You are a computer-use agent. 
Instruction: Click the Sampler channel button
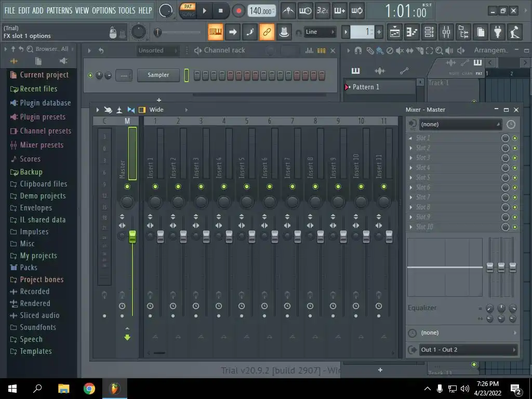[158, 75]
